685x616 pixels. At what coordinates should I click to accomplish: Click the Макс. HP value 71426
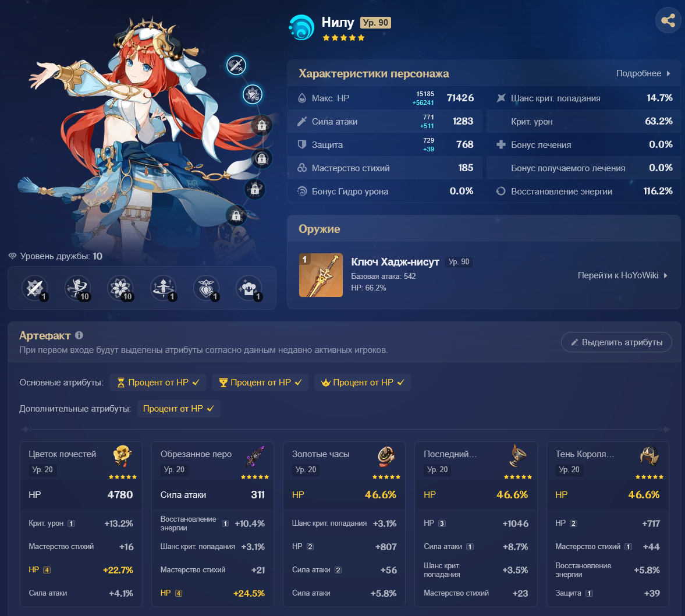click(x=460, y=98)
